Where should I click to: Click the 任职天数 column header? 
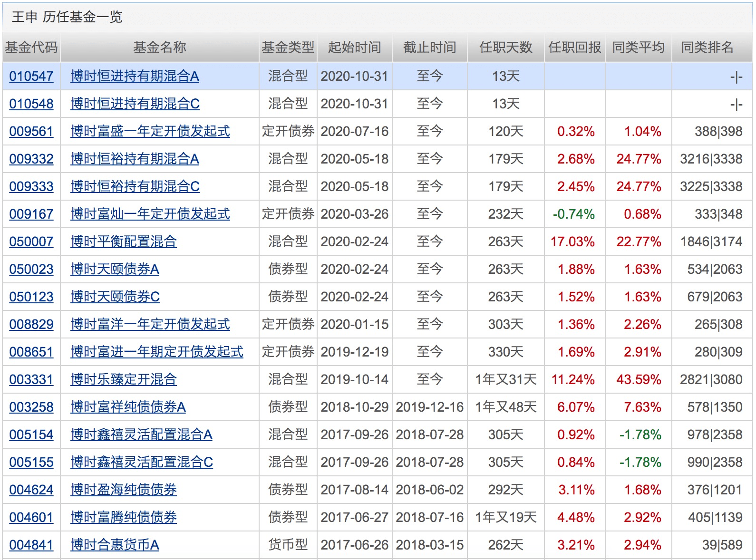point(506,48)
